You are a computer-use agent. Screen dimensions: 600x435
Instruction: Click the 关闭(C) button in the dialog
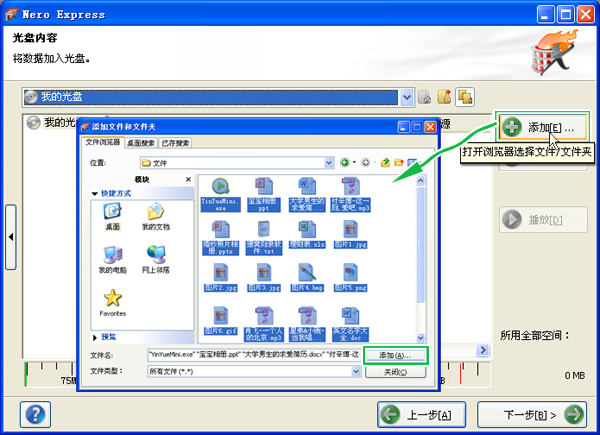(395, 372)
